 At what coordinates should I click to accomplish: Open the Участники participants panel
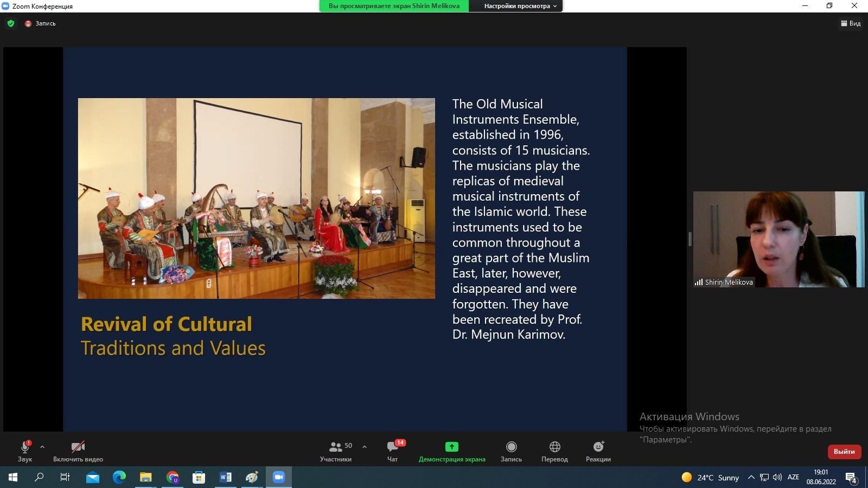click(336, 451)
